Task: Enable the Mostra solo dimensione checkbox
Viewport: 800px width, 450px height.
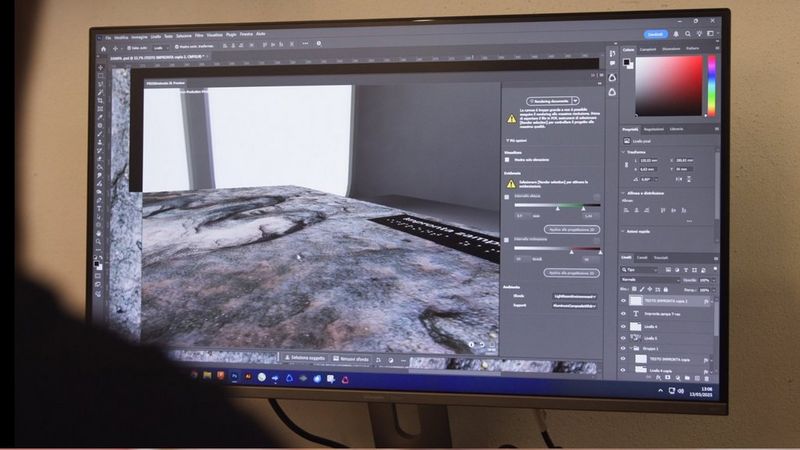Action: coord(508,159)
